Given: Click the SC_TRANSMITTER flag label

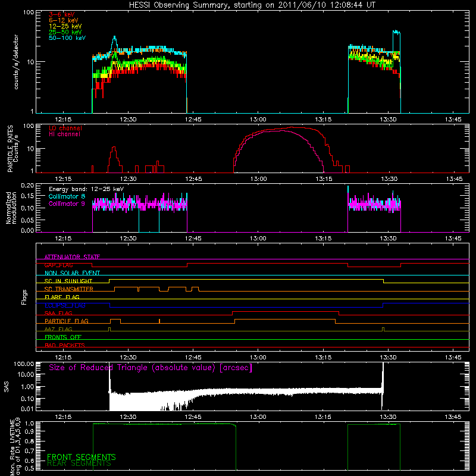Looking at the screenshot, I should tap(68, 289).
